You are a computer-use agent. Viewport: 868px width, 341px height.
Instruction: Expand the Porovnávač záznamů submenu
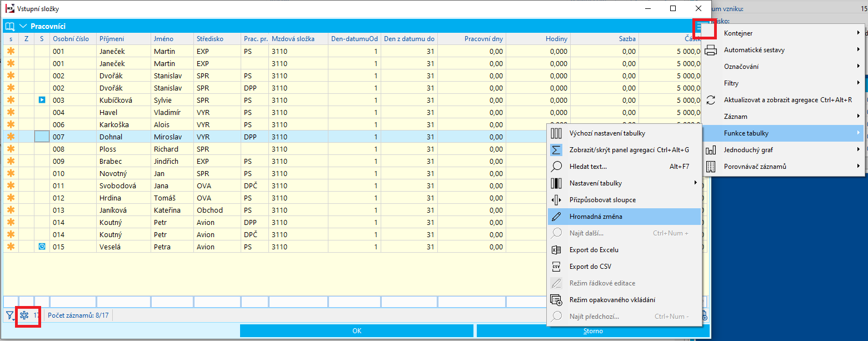[x=784, y=167]
